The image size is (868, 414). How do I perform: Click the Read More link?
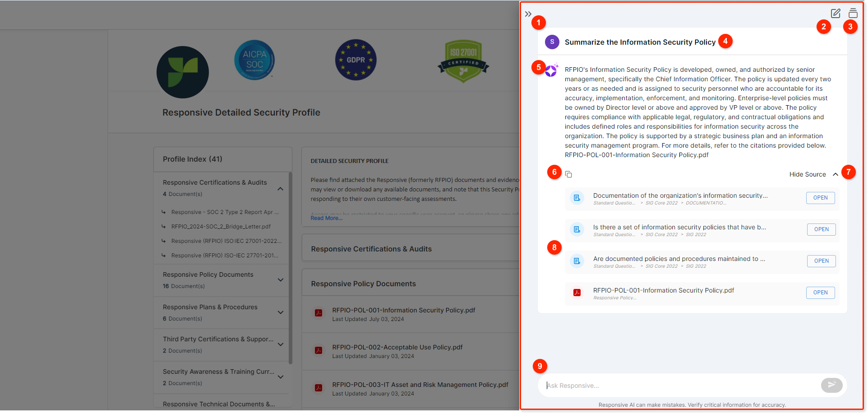coord(326,218)
